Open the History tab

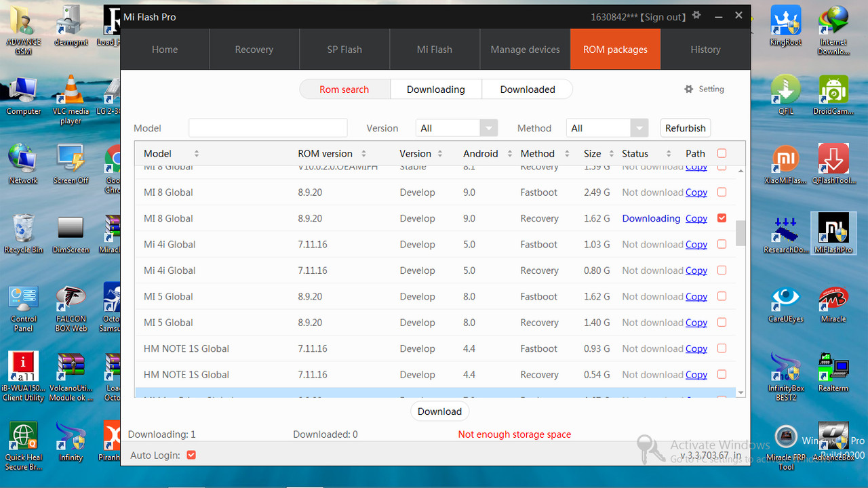coord(705,49)
